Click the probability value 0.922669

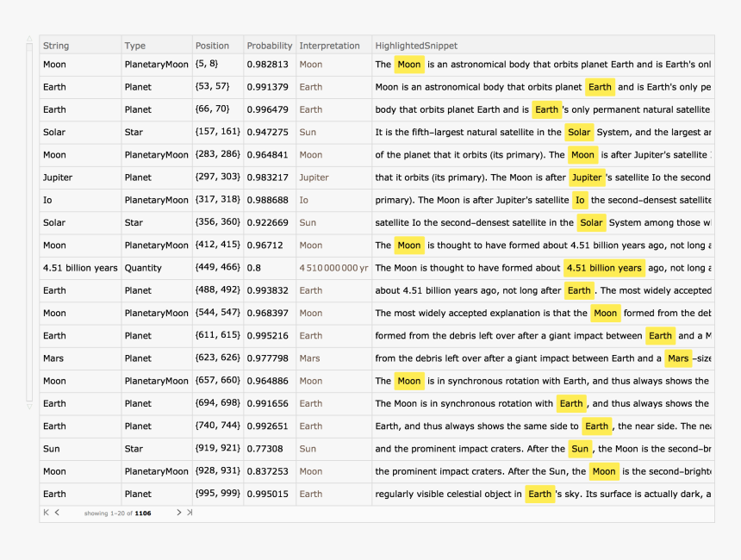[x=267, y=223]
